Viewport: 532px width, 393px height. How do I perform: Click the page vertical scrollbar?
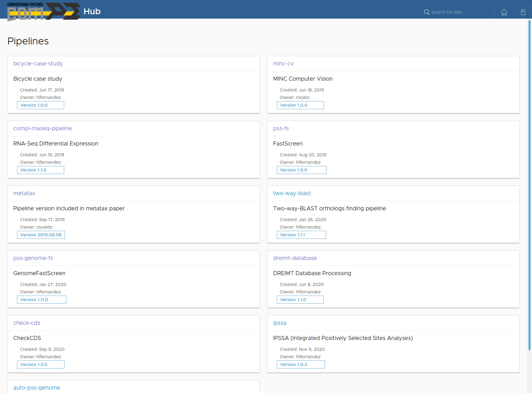tap(529, 186)
